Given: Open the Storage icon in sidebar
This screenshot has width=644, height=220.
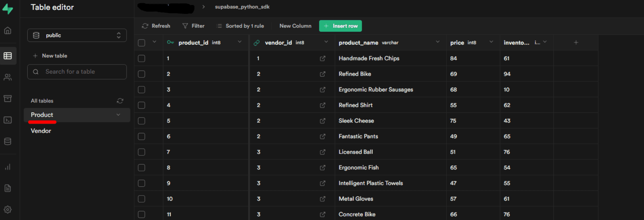Looking at the screenshot, I should coord(8,99).
